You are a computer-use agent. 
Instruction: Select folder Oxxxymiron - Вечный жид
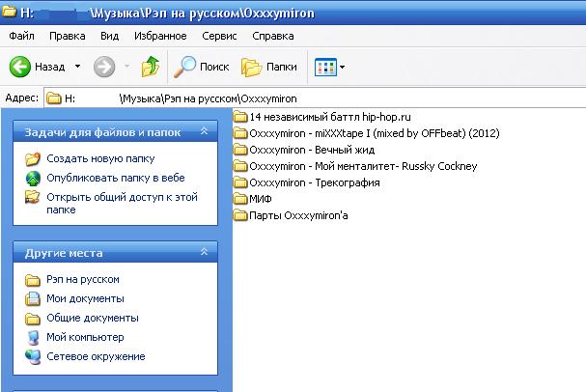coord(312,150)
